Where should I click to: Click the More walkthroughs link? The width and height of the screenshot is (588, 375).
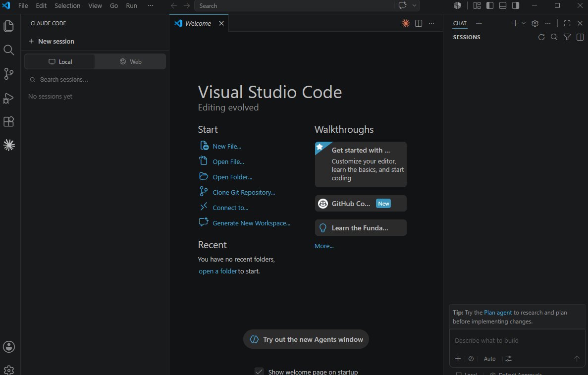(x=324, y=246)
